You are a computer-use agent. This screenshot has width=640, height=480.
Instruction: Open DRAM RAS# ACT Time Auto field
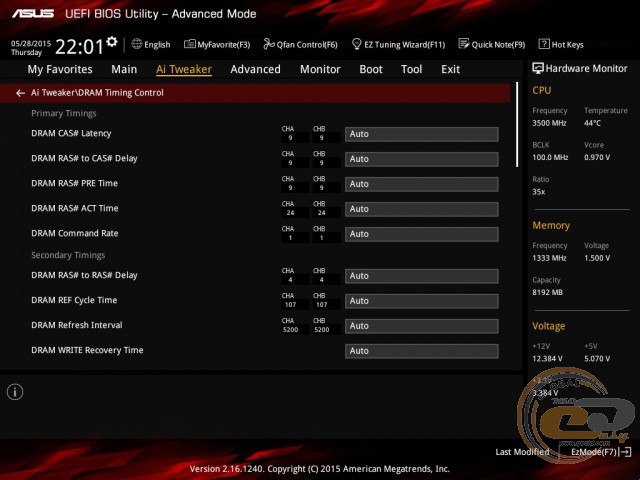coord(422,209)
